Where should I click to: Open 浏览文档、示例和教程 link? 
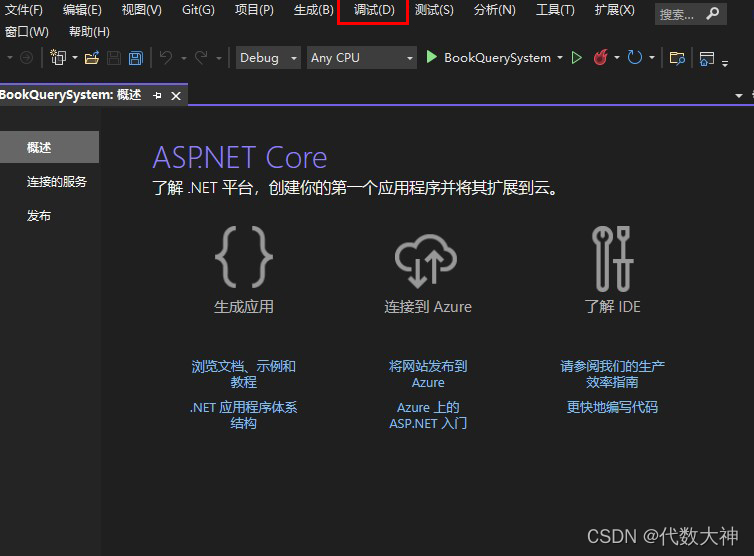[243, 374]
